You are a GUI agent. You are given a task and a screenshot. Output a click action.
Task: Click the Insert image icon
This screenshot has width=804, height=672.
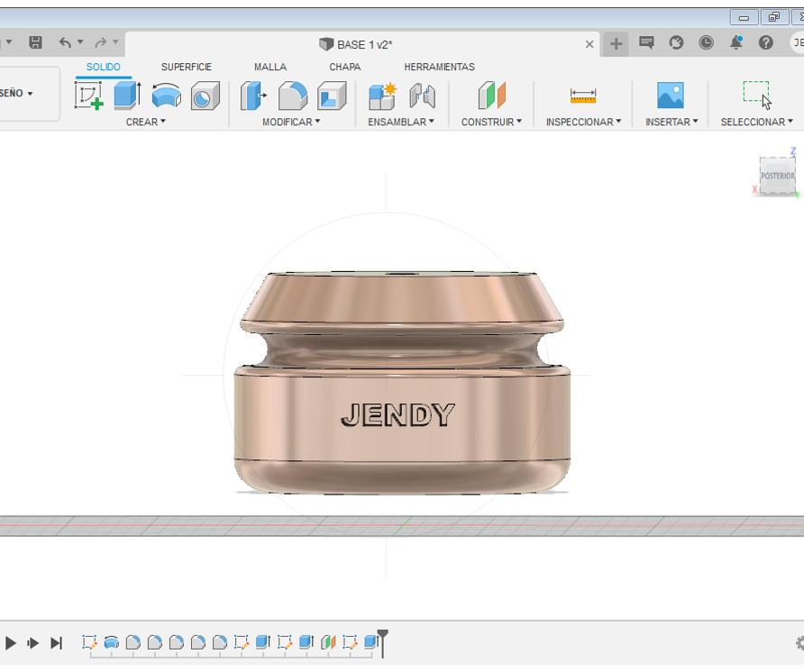click(x=670, y=95)
